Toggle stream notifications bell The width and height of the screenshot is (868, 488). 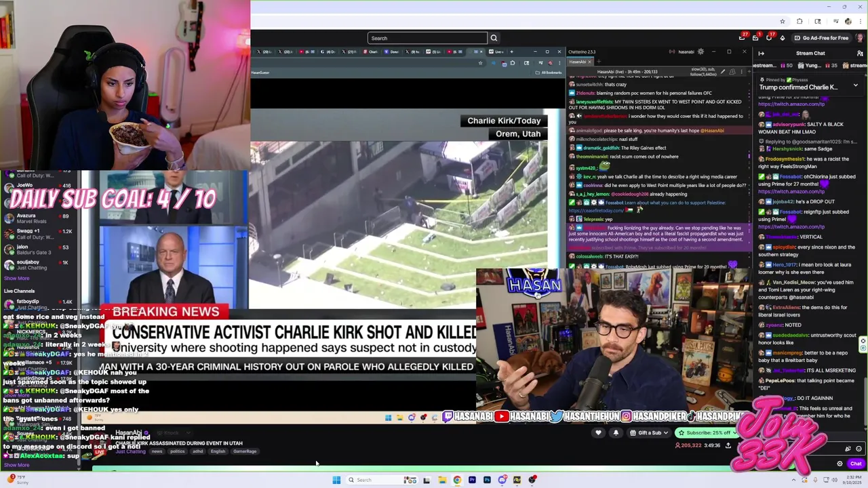[x=616, y=432]
